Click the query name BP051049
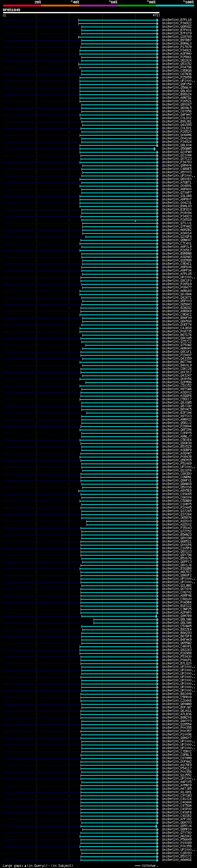The width and height of the screenshot is (197, 868). tap(11, 10)
